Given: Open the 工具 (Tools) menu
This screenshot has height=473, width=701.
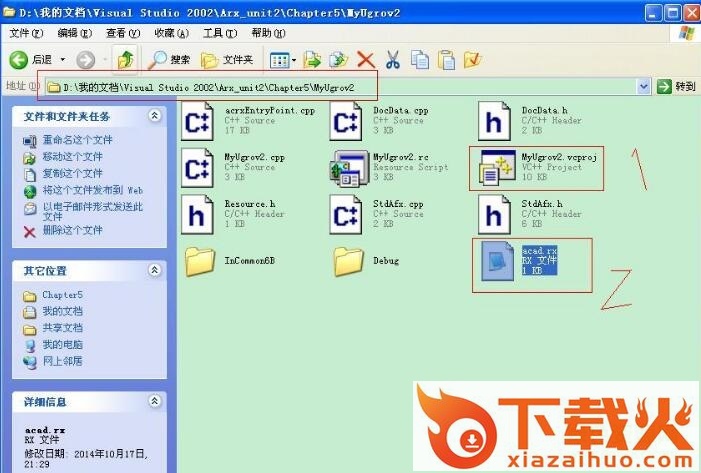Looking at the screenshot, I should coord(213,33).
